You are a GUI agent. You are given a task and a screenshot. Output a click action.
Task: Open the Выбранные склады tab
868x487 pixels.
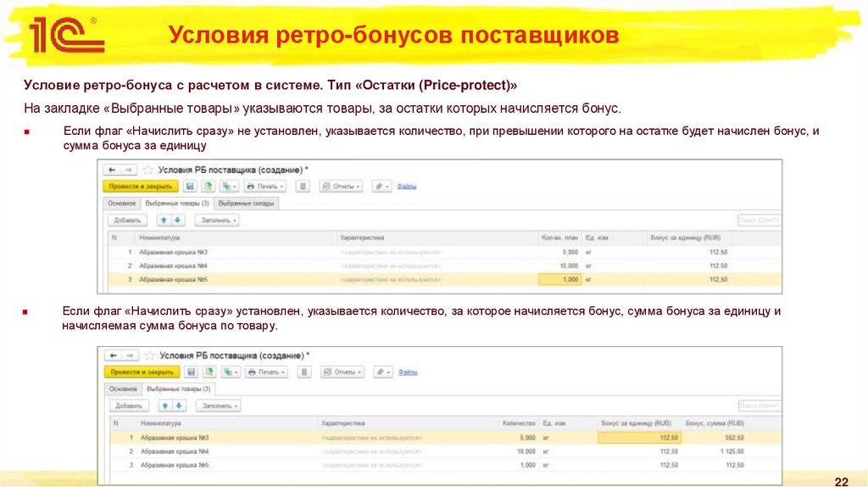(247, 204)
